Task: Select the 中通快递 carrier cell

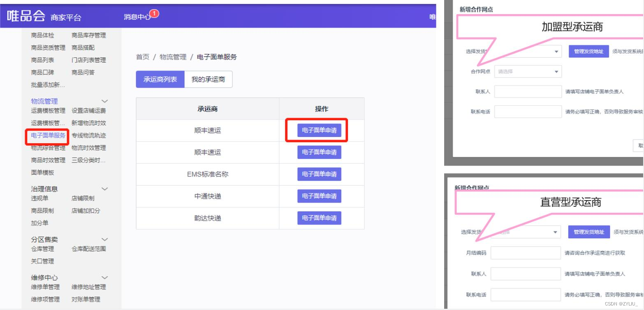Action: coord(208,196)
